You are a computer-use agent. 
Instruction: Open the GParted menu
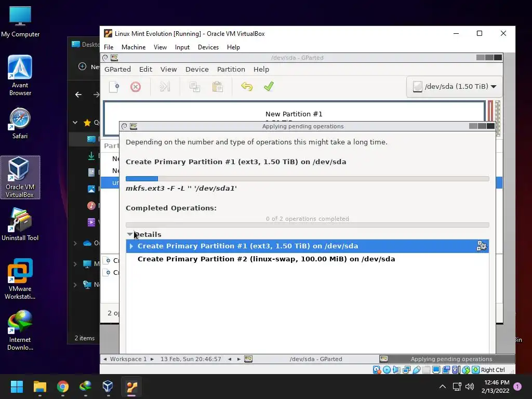click(x=117, y=69)
